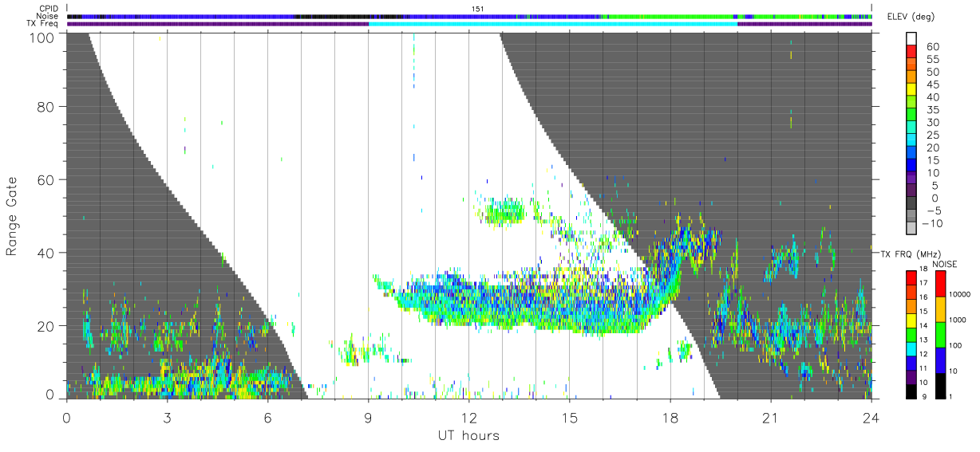Click the 100 tick on Range Gate axis
The width and height of the screenshot is (980, 452).
[x=42, y=37]
